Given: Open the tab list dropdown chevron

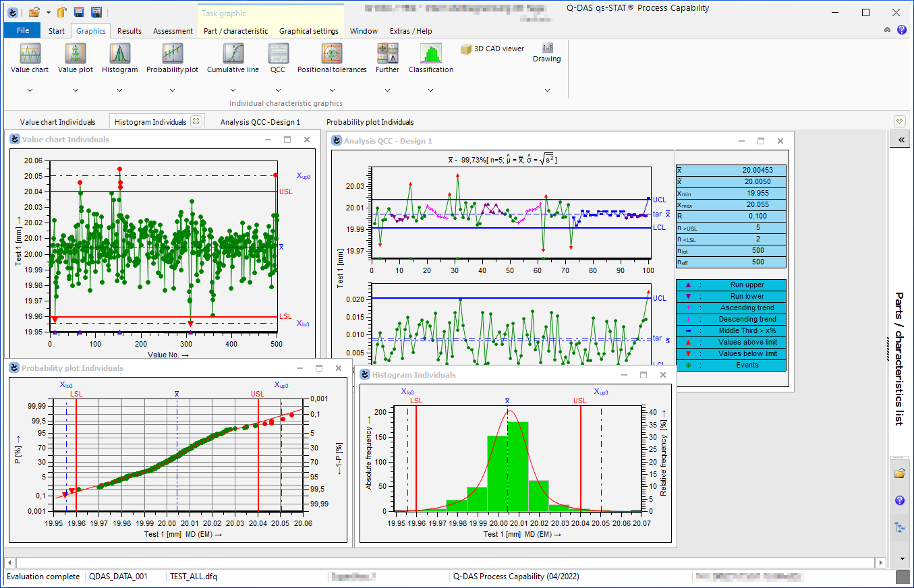Looking at the screenshot, I should click(899, 121).
